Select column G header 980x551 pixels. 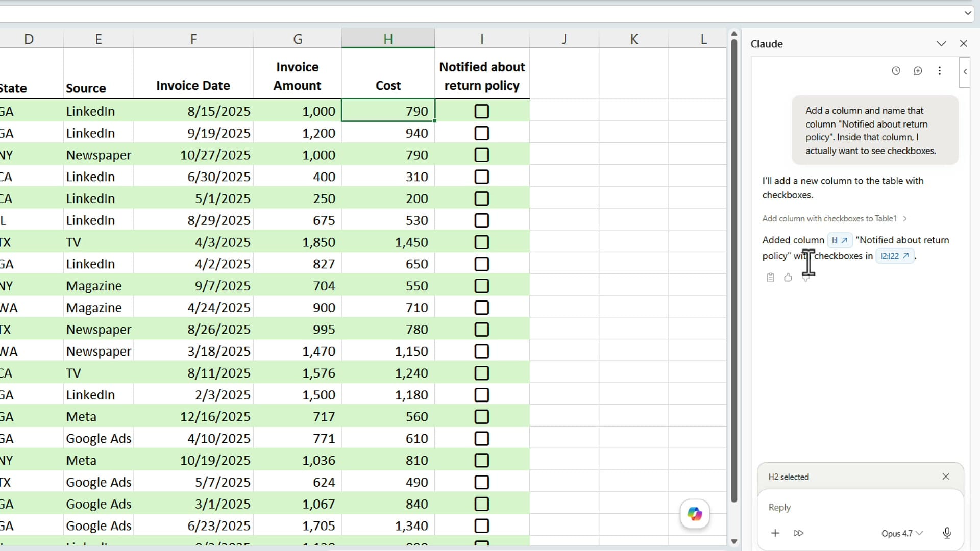tap(298, 39)
